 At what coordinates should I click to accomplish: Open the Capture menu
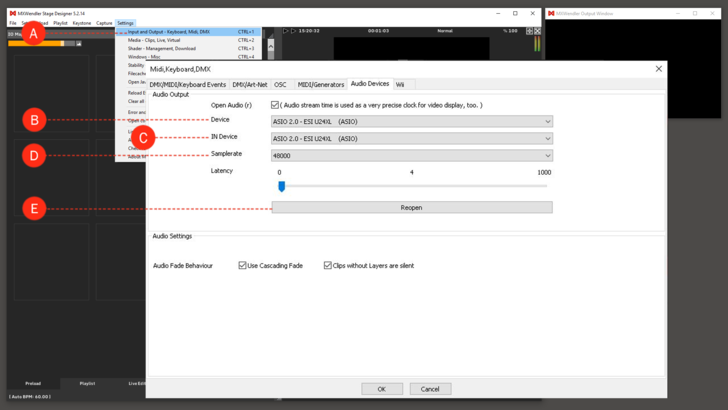pos(104,23)
